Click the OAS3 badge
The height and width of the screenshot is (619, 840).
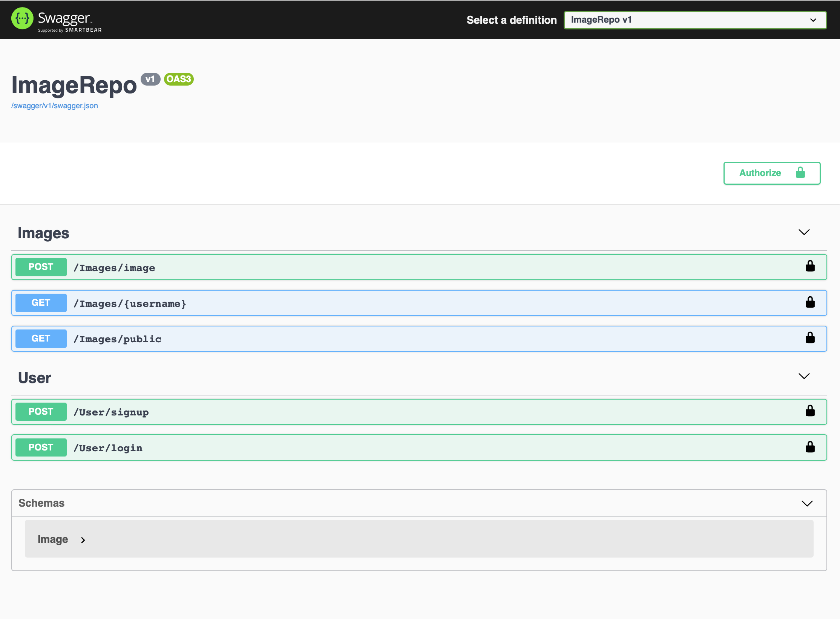(179, 79)
